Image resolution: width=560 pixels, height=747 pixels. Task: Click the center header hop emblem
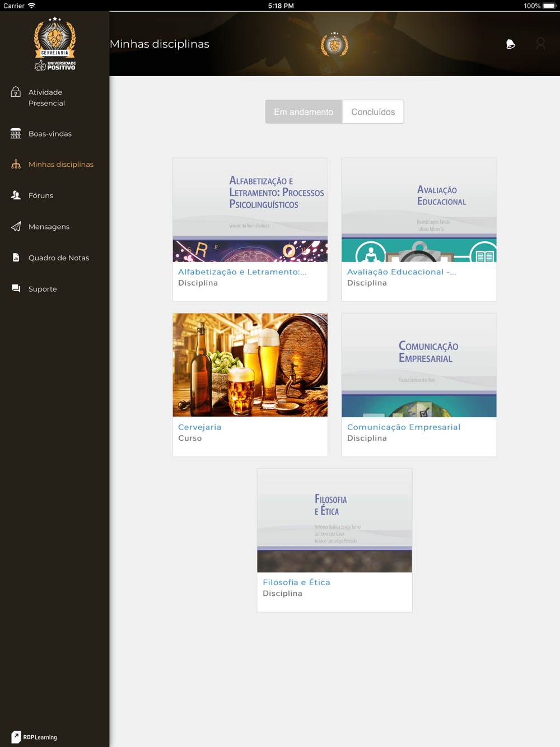tap(334, 44)
